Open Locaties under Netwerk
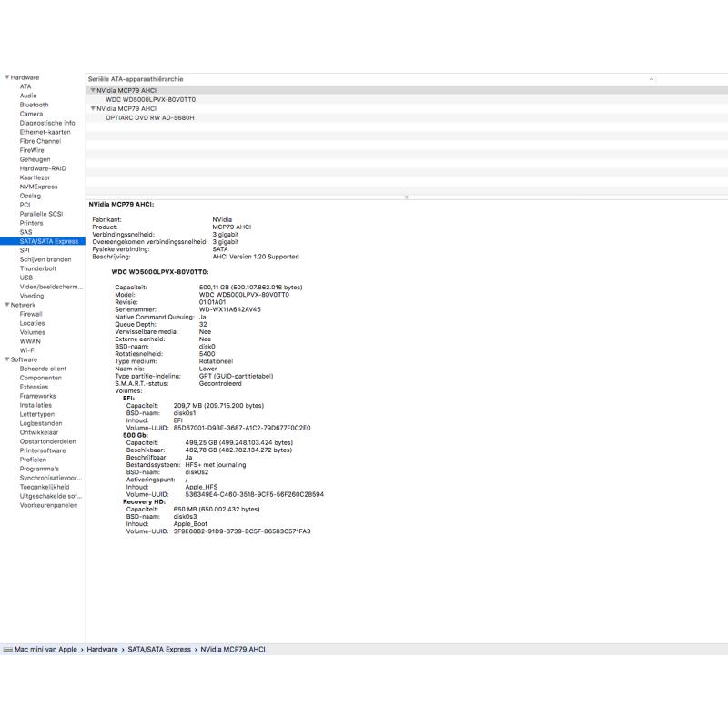The width and height of the screenshot is (728, 728). 32,323
